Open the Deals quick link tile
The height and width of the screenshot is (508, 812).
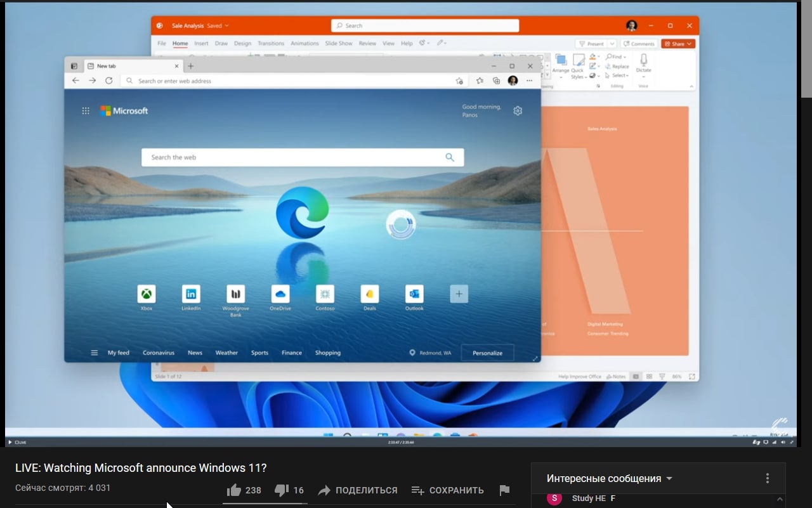[x=370, y=294]
